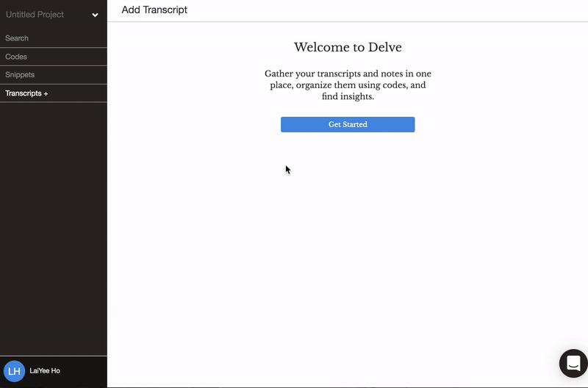
Task: Click the Welcome to Delve heading
Action: coord(348,47)
